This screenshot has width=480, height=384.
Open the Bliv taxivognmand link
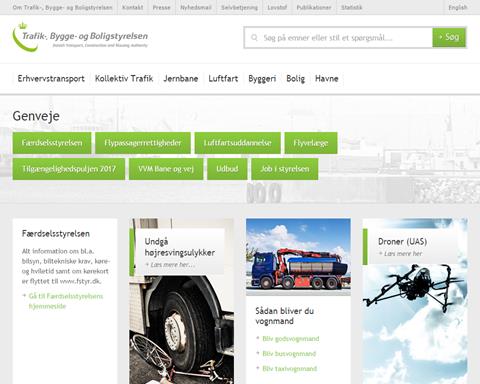click(x=290, y=369)
